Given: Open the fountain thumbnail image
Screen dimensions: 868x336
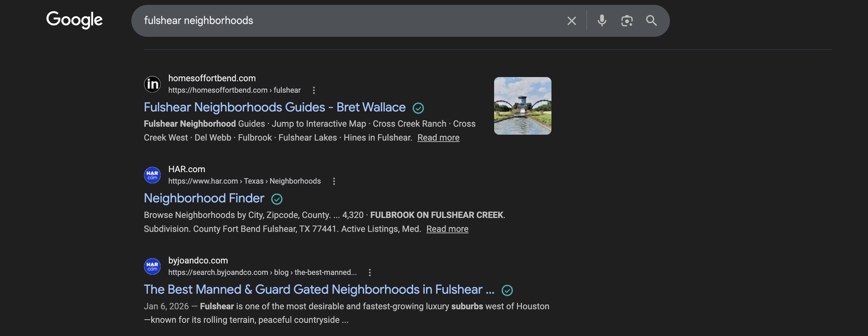Looking at the screenshot, I should [x=523, y=106].
